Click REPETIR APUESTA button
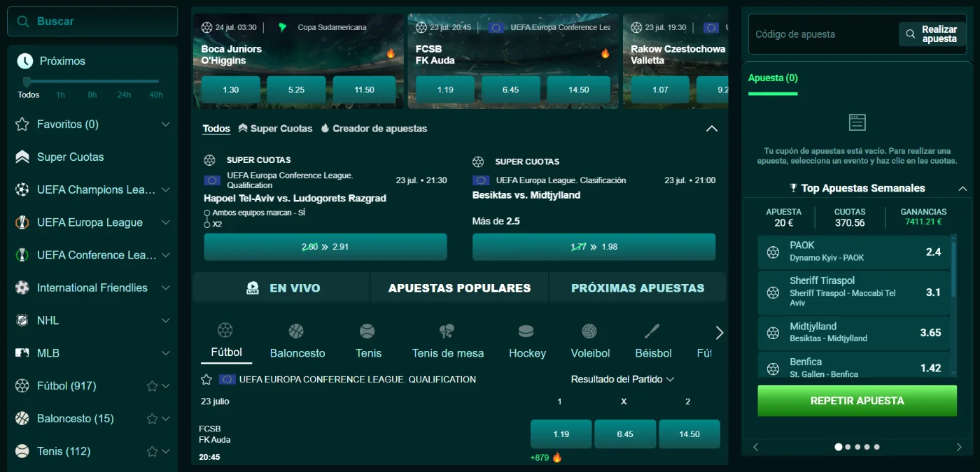 (x=857, y=401)
